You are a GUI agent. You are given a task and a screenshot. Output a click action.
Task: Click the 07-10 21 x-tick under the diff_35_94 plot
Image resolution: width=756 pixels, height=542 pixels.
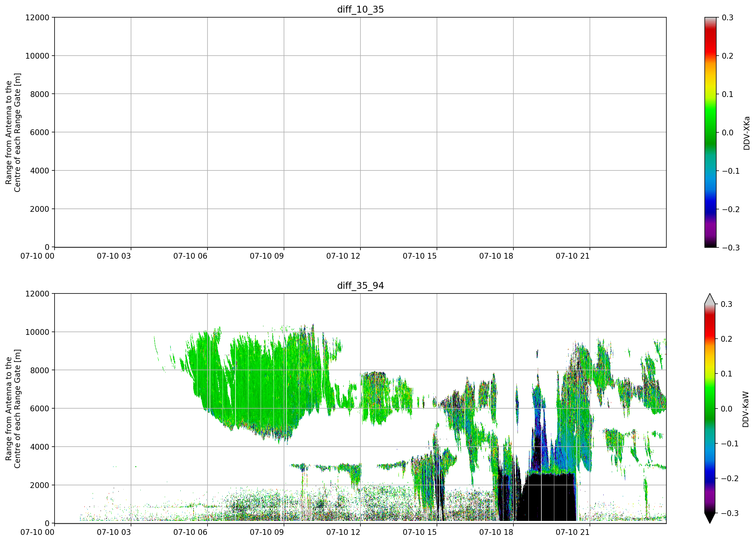coord(573,532)
